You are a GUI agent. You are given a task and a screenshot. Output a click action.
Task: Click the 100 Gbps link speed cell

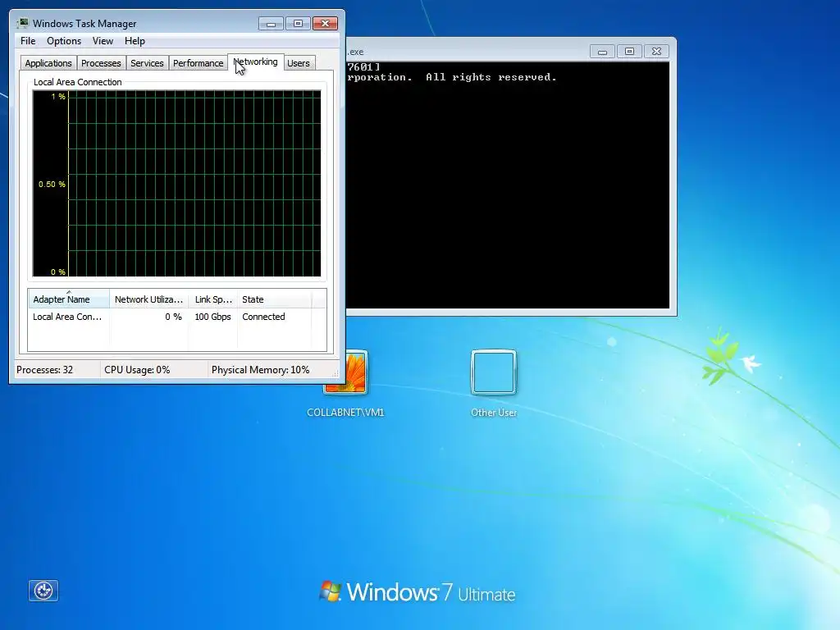(x=212, y=317)
